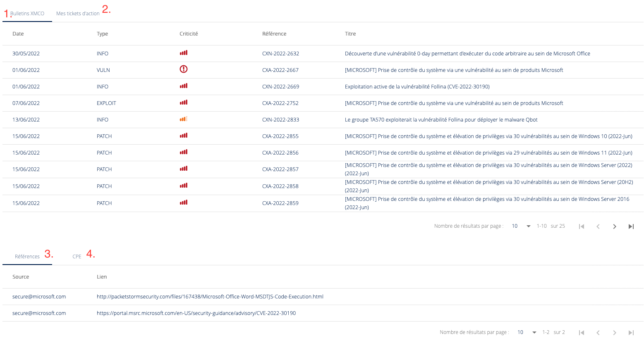
Task: Click critical alert icon for CXA-2022-2667
Action: (x=184, y=69)
